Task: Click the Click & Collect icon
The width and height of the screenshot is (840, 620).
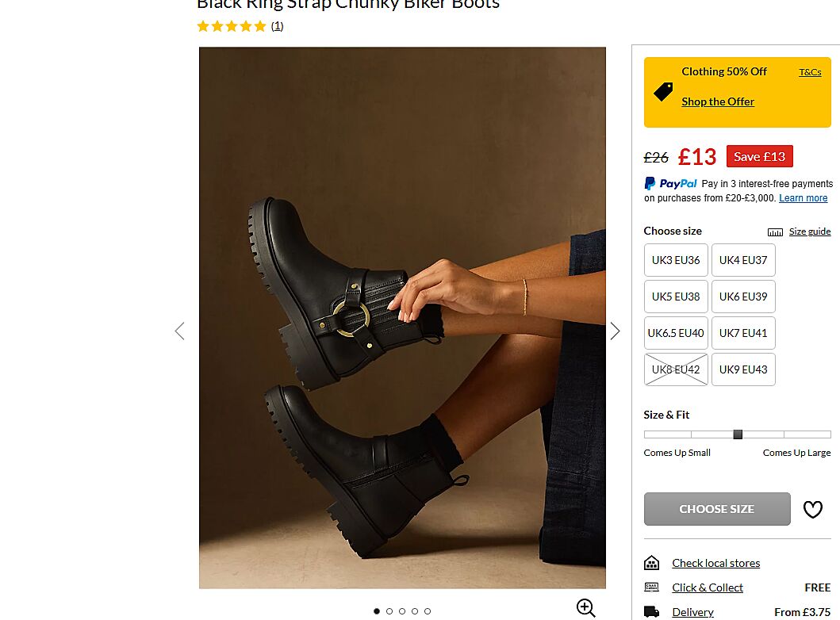Action: [x=651, y=587]
